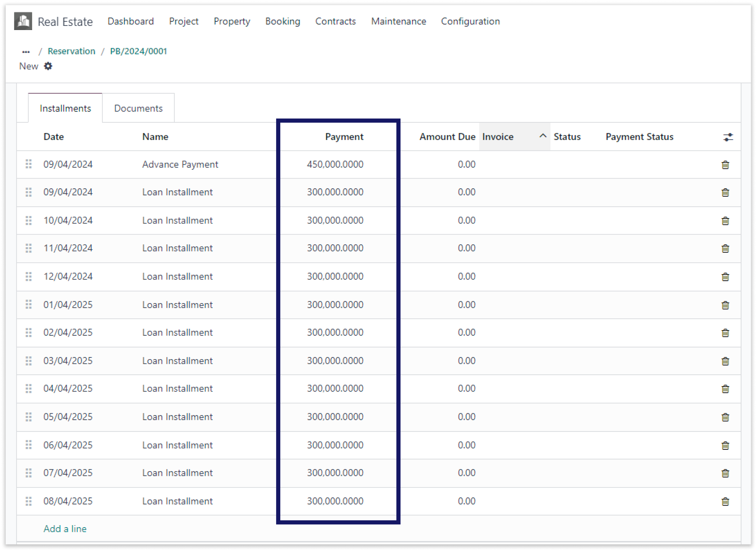Open the Configuration menu
The height and width of the screenshot is (550, 756).
[470, 21]
